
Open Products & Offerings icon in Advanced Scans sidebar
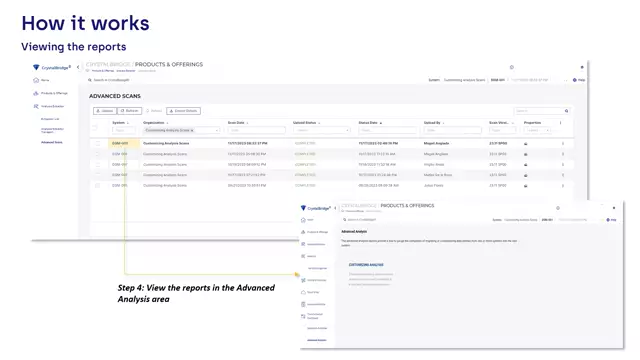tap(36, 93)
